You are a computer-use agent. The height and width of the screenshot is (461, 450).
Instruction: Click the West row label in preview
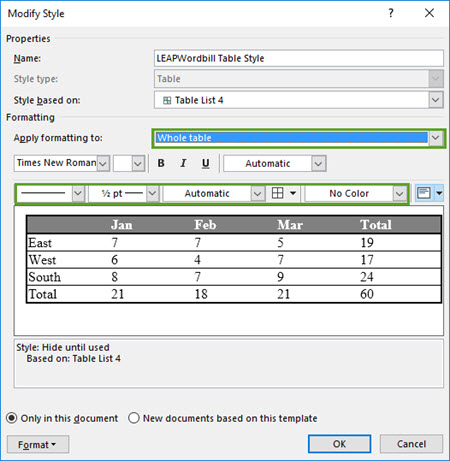pyautogui.click(x=42, y=260)
